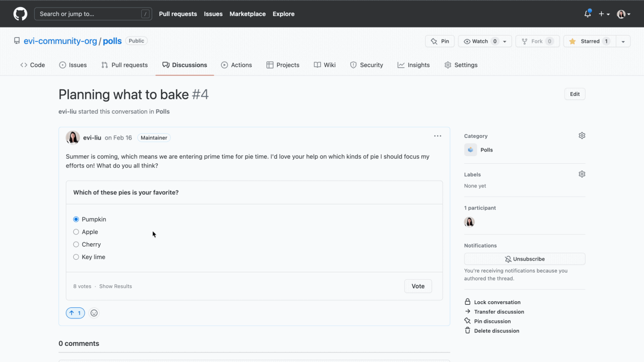Show the poll results
The height and width of the screenshot is (362, 644).
point(116,286)
